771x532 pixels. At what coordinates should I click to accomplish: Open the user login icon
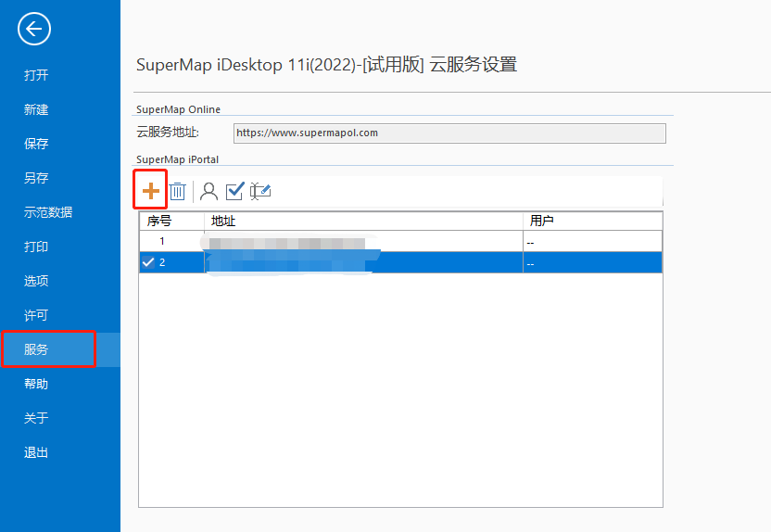(209, 191)
